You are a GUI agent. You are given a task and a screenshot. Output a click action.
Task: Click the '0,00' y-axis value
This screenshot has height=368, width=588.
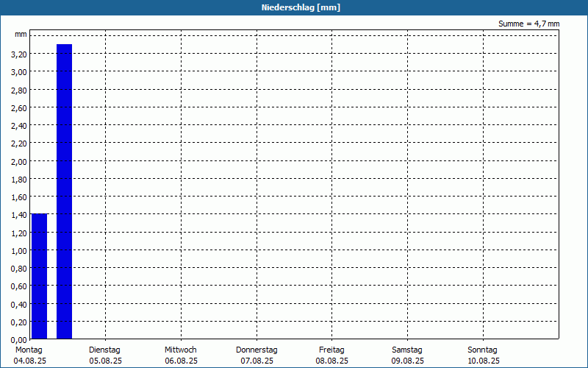tap(19, 340)
